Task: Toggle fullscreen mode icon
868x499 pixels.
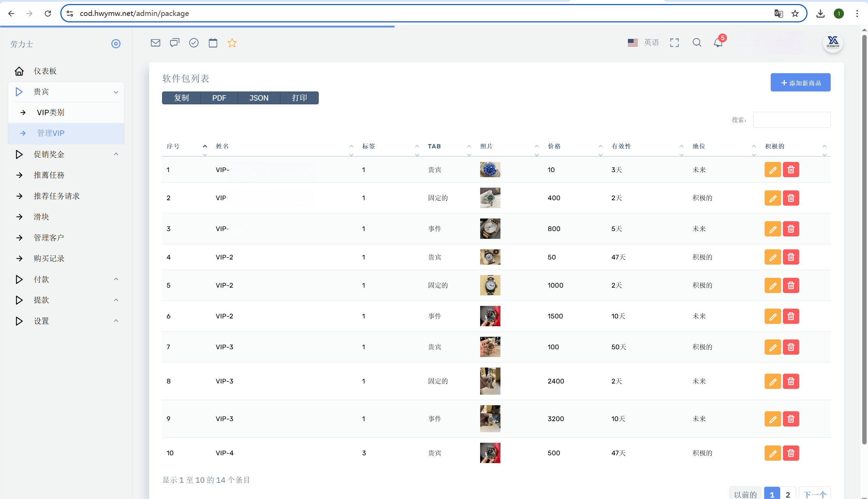Action: click(x=674, y=43)
